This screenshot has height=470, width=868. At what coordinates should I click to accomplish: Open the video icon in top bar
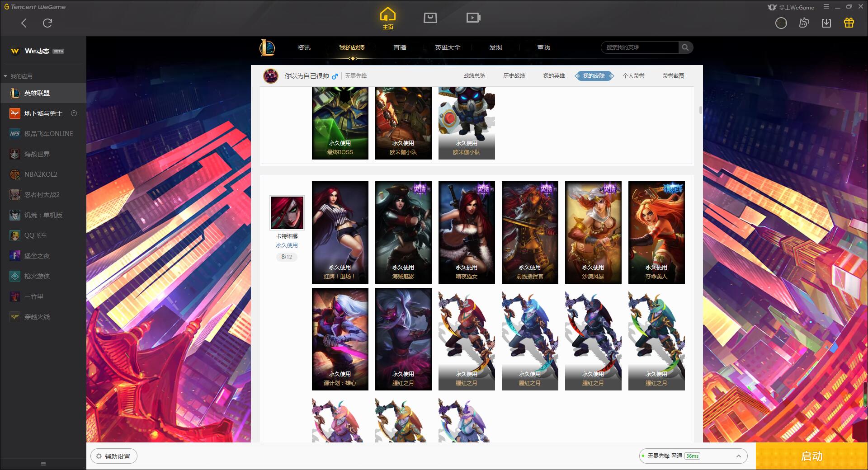click(x=473, y=18)
